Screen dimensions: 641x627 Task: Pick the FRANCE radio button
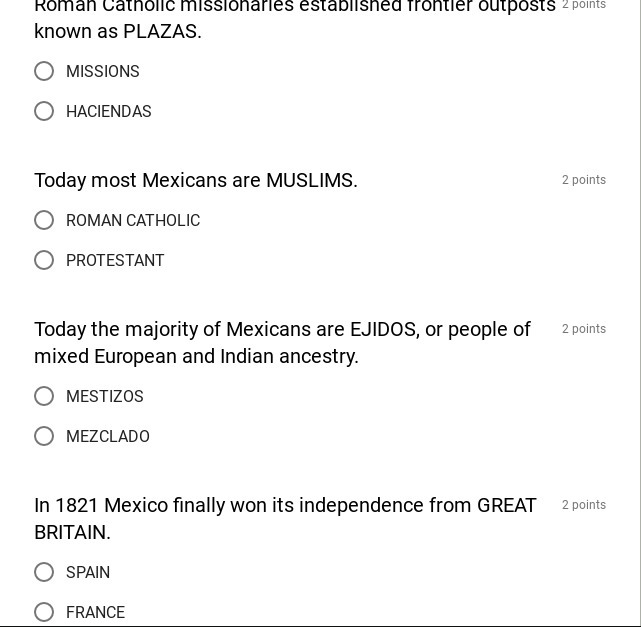[x=44, y=611]
